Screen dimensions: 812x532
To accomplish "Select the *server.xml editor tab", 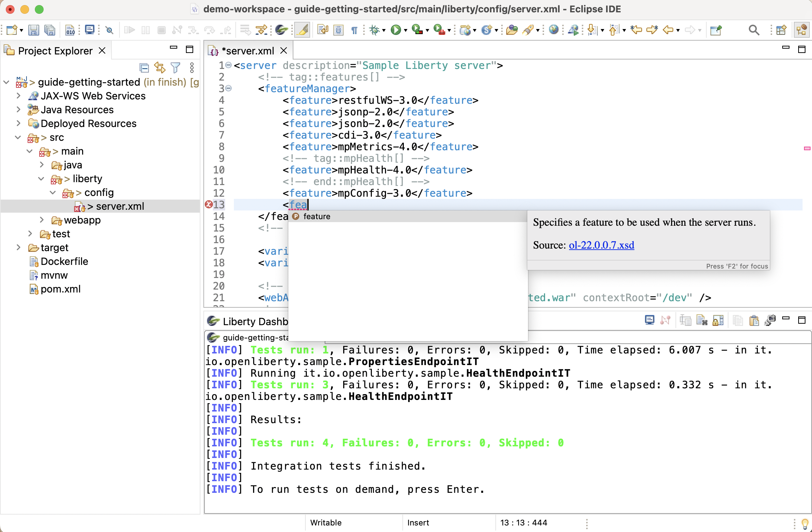I will 248,51.
